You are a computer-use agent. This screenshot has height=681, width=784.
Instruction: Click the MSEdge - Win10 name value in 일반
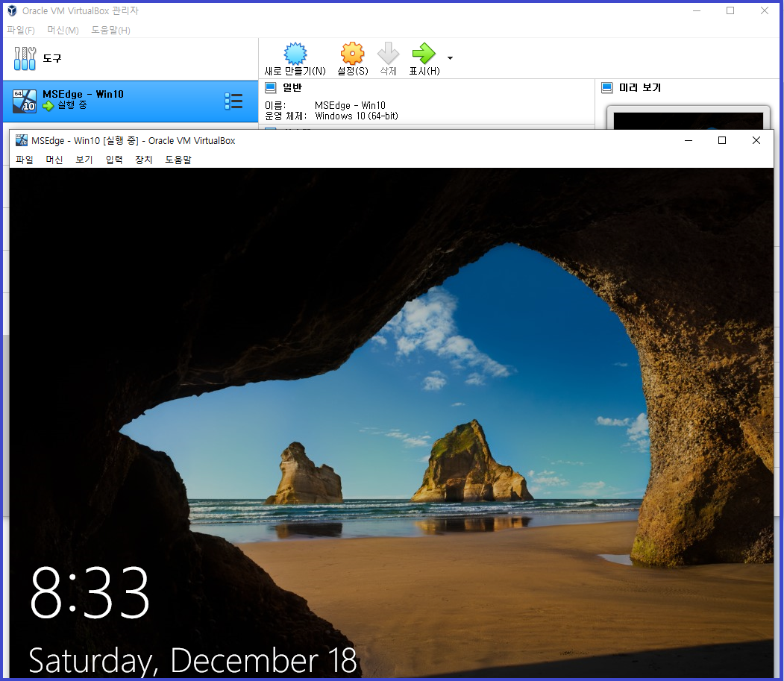pos(350,105)
